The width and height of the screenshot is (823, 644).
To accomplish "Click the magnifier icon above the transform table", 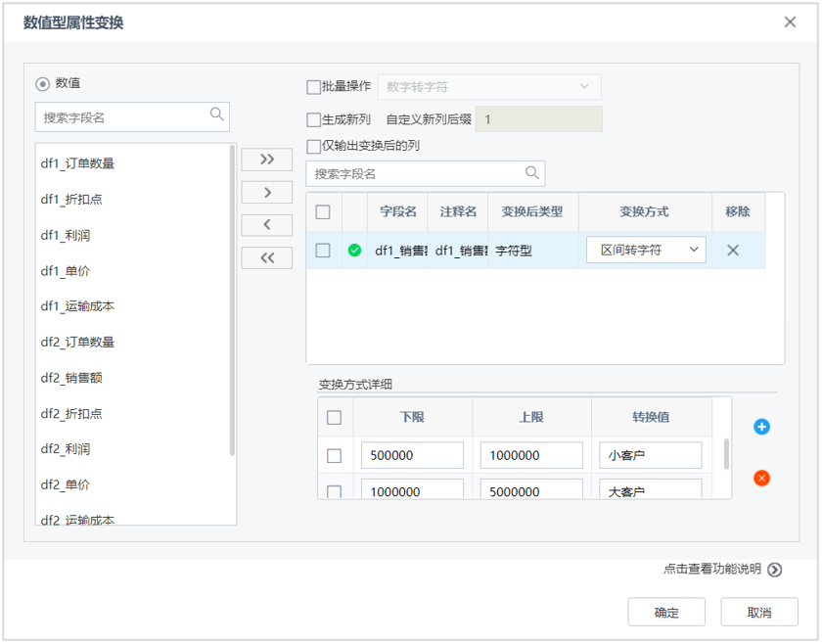I will [x=532, y=173].
